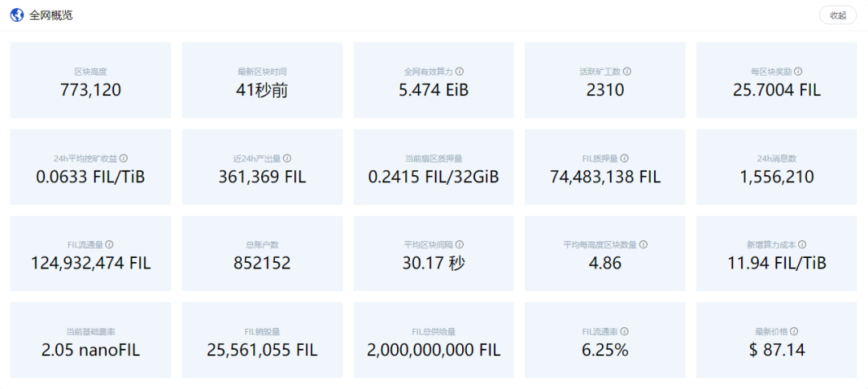Click the globe icon beside 全网概览

coord(17,15)
